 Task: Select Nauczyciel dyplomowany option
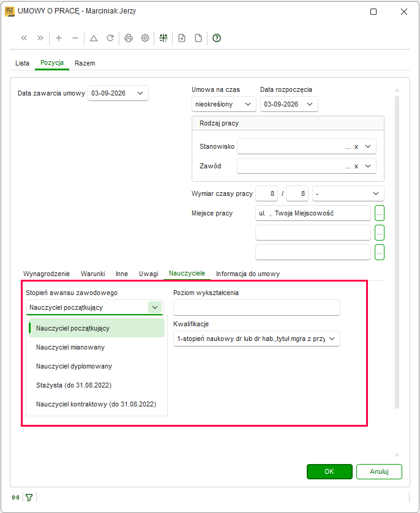(97, 366)
